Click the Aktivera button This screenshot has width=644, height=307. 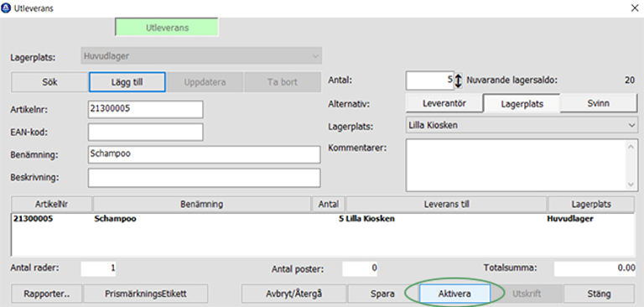[454, 294]
